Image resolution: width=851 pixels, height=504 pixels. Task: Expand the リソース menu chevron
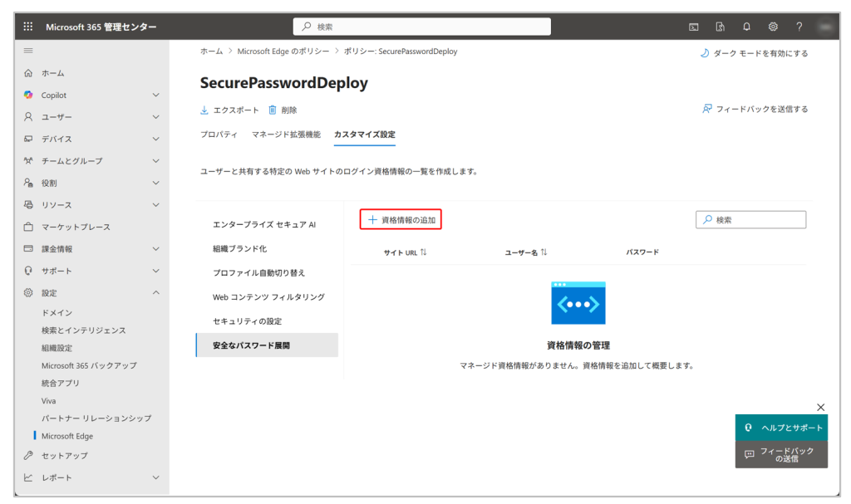pos(155,204)
